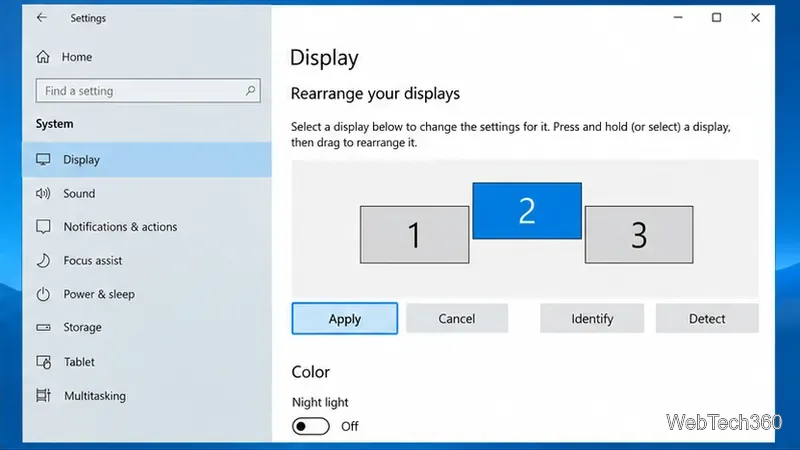Image resolution: width=800 pixels, height=450 pixels.
Task: Select display 1 in the arrangement
Action: 414,235
